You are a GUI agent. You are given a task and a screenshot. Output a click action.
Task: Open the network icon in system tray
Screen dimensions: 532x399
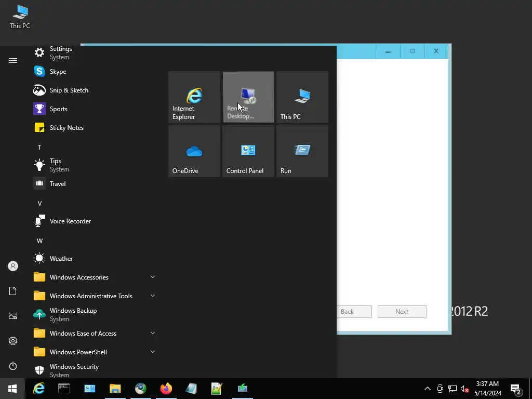(453, 389)
